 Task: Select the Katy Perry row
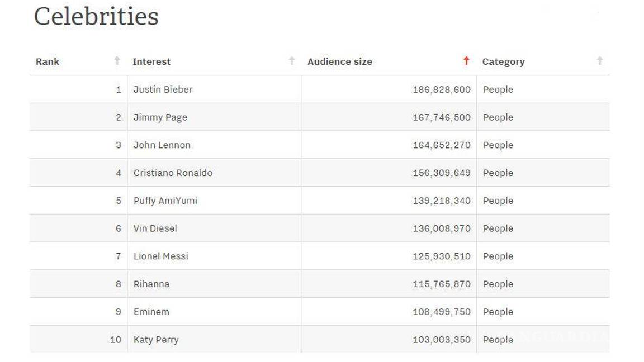tap(156, 340)
